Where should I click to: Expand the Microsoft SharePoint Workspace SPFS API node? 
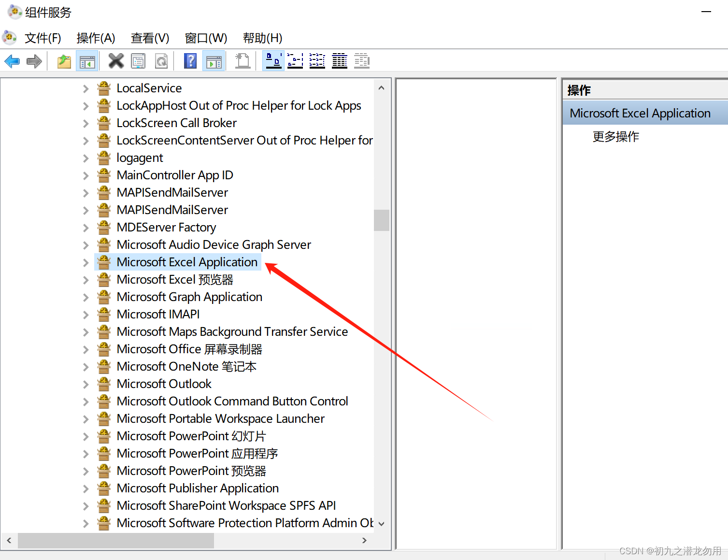(86, 506)
